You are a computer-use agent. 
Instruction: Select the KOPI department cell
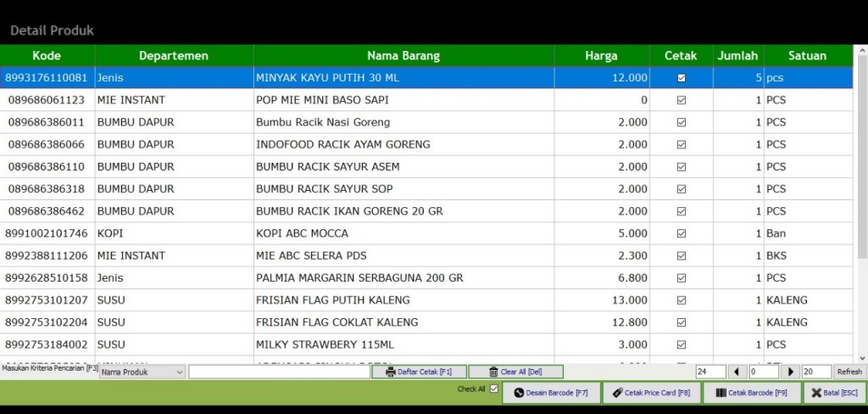point(174,233)
